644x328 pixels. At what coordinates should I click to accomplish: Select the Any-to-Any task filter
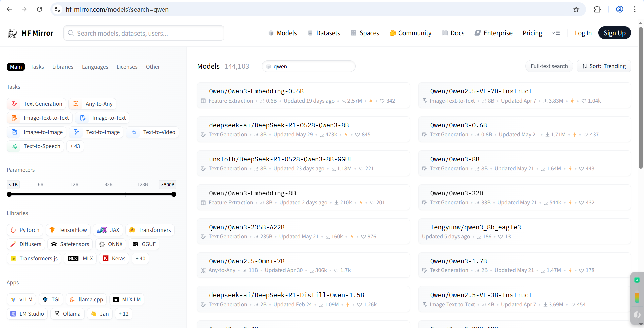coord(93,104)
